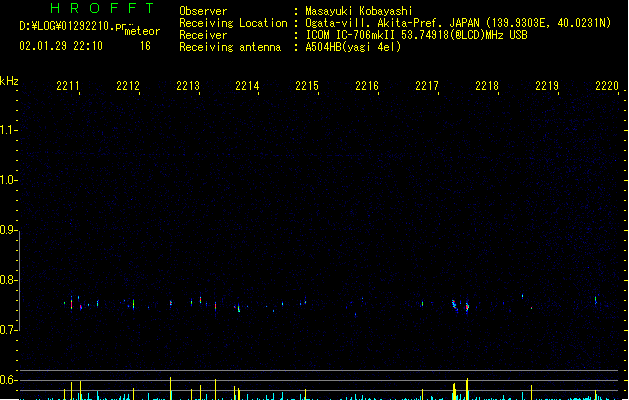Click the 2213 time axis marker
629x400 pixels.
[188, 86]
